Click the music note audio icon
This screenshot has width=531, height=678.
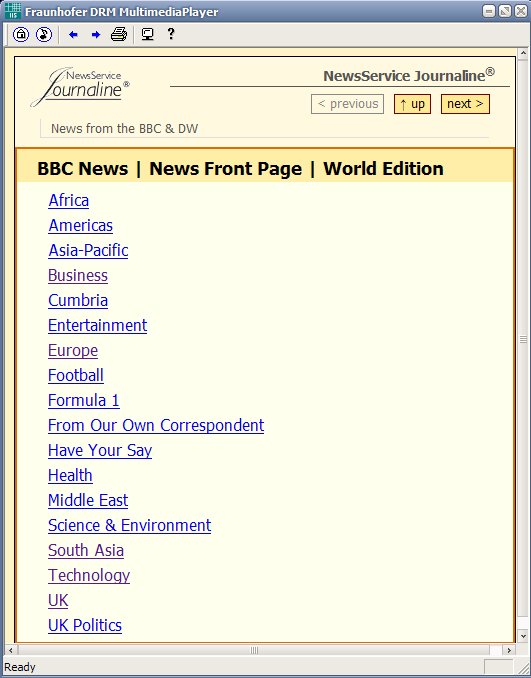(44, 34)
